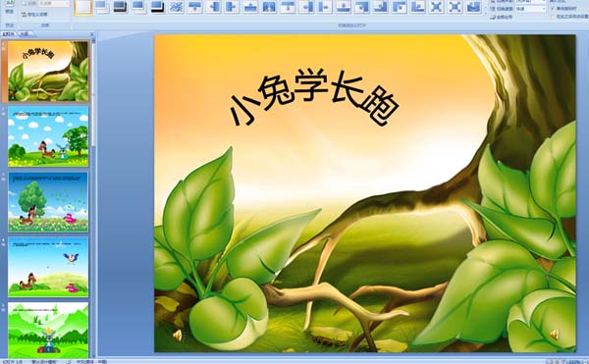This screenshot has height=364, width=589.
Task: Switch to the Outline tab in left pane
Action: tap(25, 33)
